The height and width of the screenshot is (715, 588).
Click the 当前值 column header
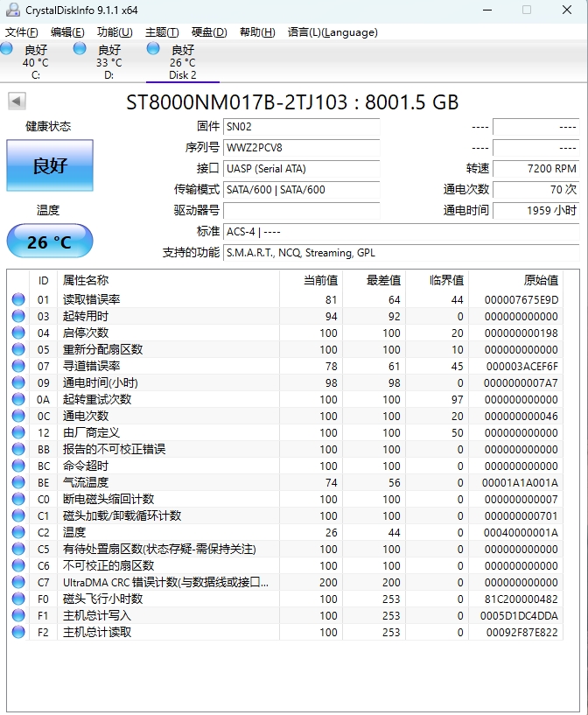[x=311, y=280]
